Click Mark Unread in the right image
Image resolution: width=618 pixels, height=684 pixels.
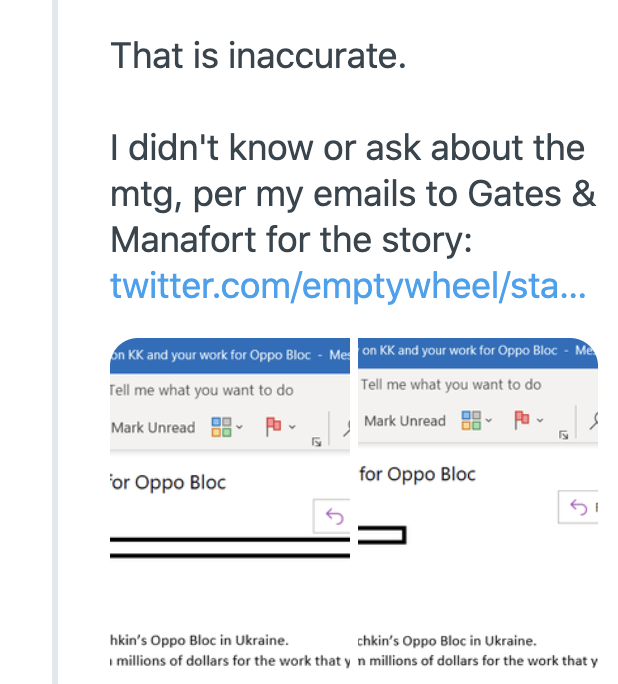[405, 421]
